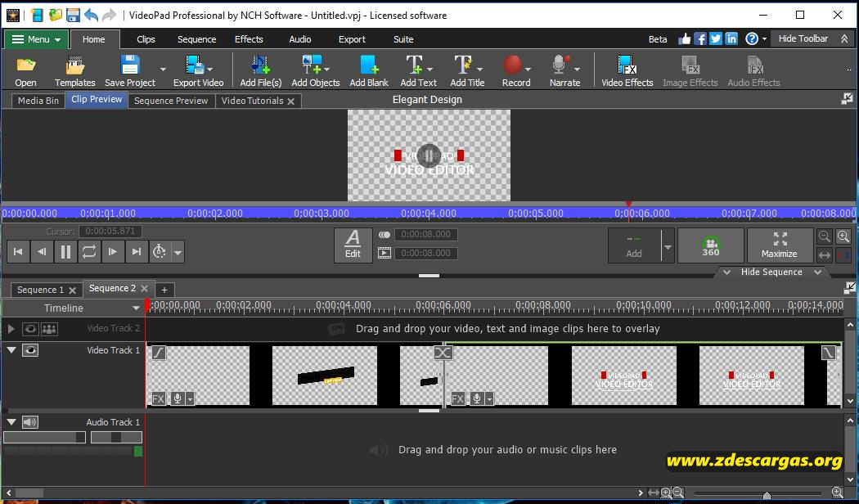Open a project with the Open icon
The width and height of the screenshot is (859, 504).
coord(25,71)
